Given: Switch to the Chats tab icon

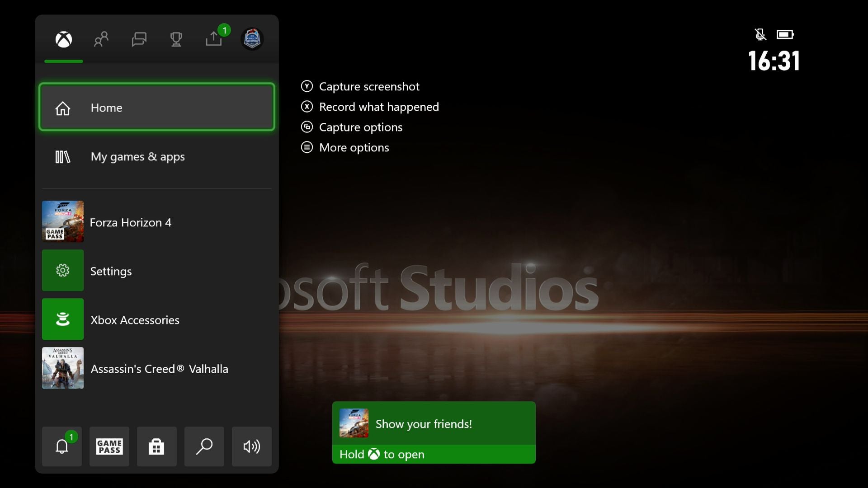Looking at the screenshot, I should 139,39.
